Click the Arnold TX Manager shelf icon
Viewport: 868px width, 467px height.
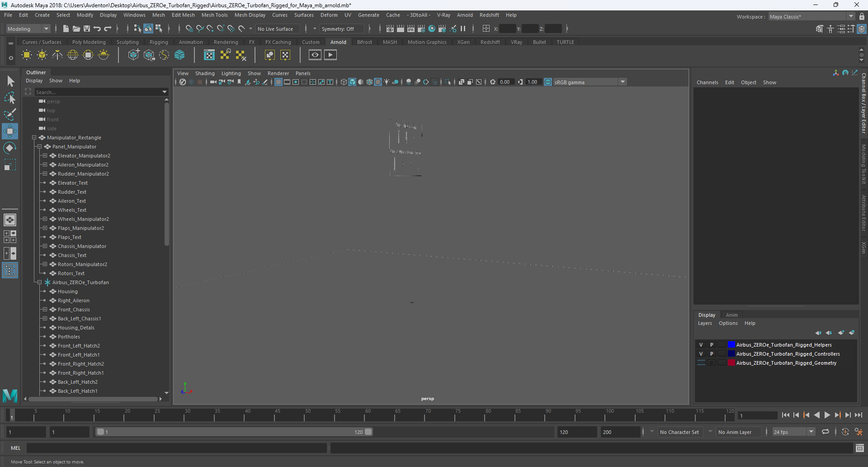[209, 55]
